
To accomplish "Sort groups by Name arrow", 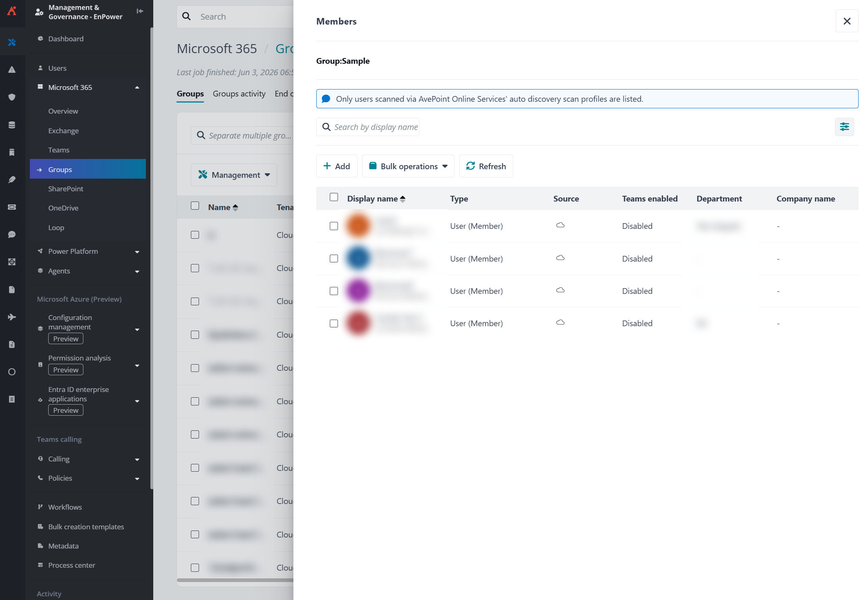I will (x=235, y=207).
